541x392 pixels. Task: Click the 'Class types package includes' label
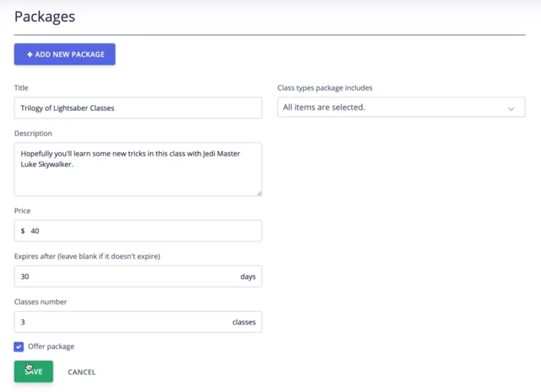[325, 88]
